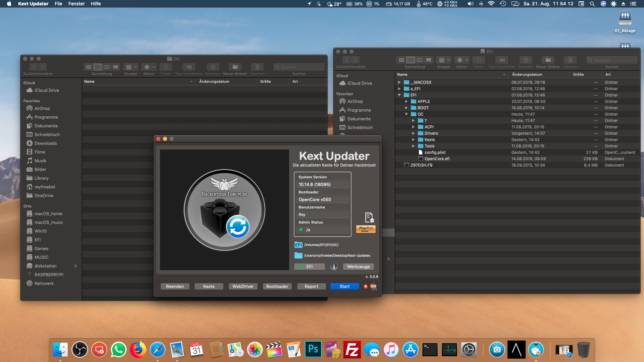
Task: Switch OC window to icon view
Action: [x=89, y=67]
